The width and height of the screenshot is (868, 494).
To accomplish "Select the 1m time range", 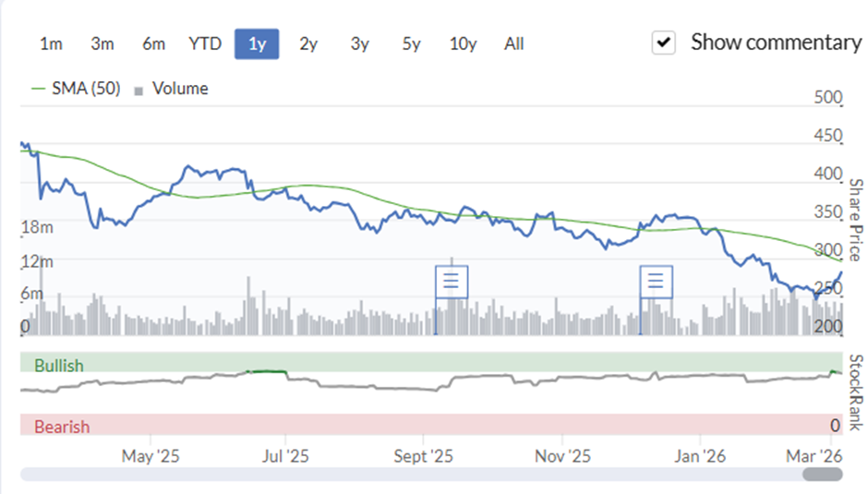I will pyautogui.click(x=51, y=43).
